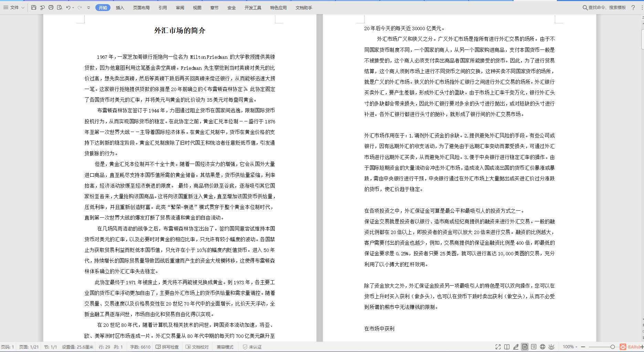Switch to the 引用 tab
This screenshot has height=352, width=644.
point(163,8)
